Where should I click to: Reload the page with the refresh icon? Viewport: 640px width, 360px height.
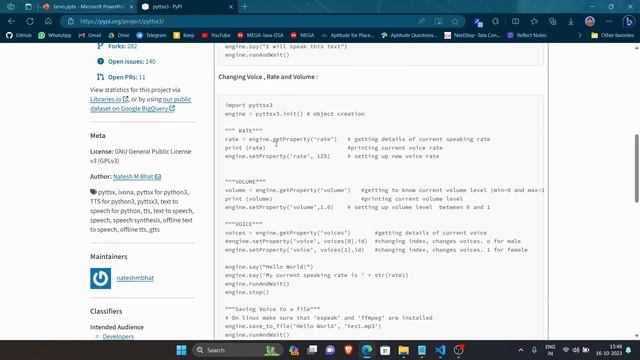[30, 21]
